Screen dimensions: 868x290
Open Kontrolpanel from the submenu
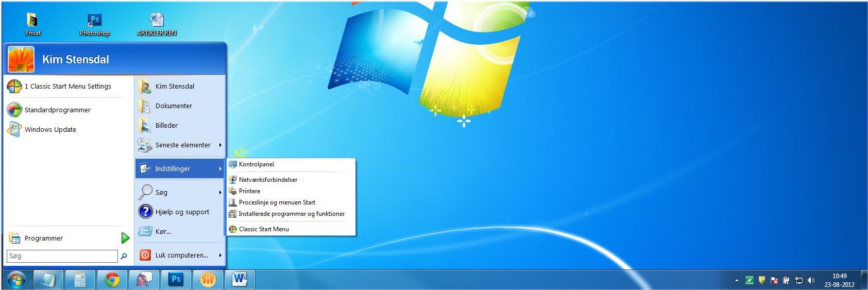point(291,164)
